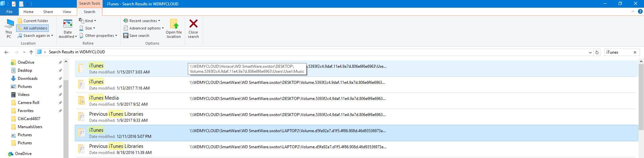Select iTunes Media folder result
The height and width of the screenshot is (158, 644).
pyautogui.click(x=356, y=101)
